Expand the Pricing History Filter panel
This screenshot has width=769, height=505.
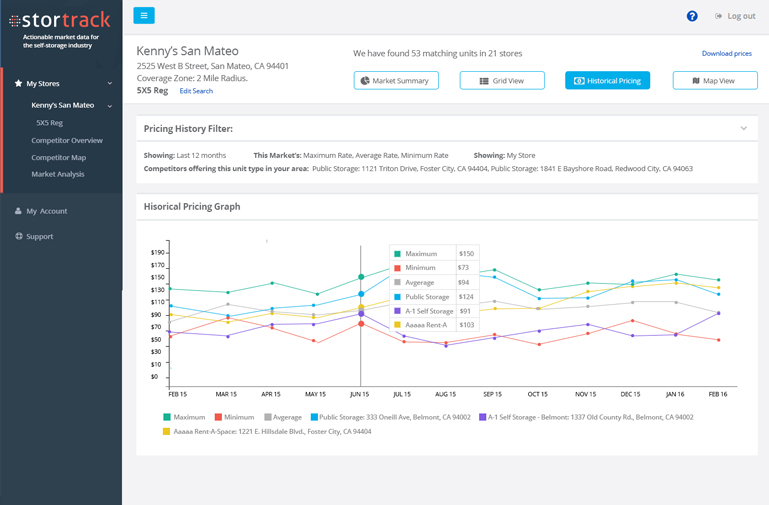click(x=743, y=129)
